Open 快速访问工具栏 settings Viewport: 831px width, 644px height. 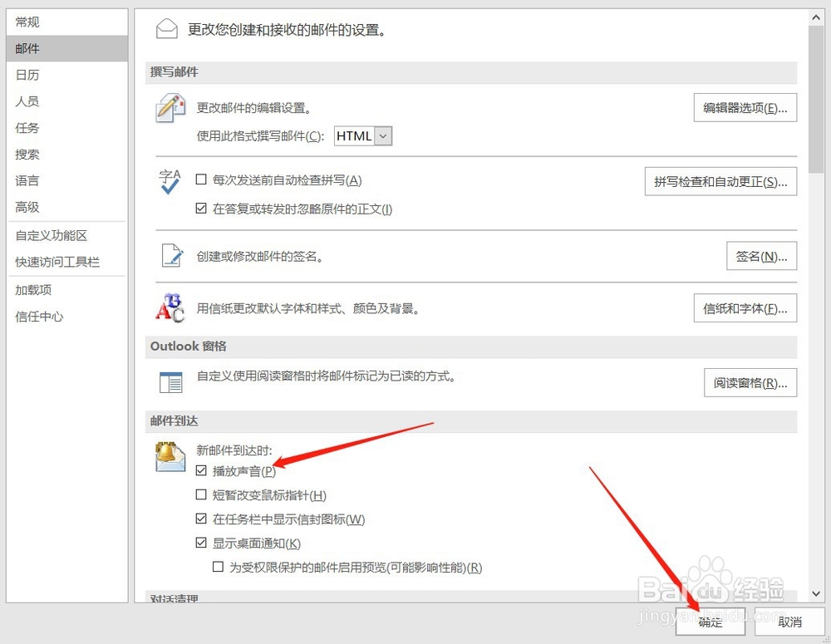[67, 263]
